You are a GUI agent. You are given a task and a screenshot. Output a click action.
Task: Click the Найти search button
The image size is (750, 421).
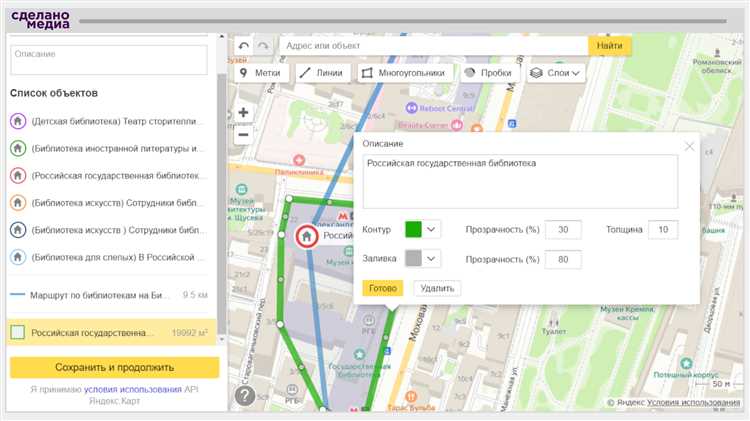coord(609,46)
